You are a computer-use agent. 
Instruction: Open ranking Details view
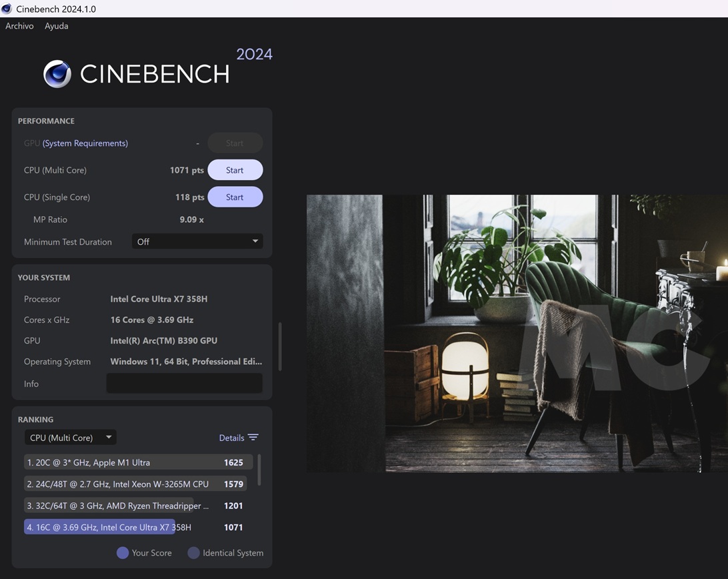[231, 438]
